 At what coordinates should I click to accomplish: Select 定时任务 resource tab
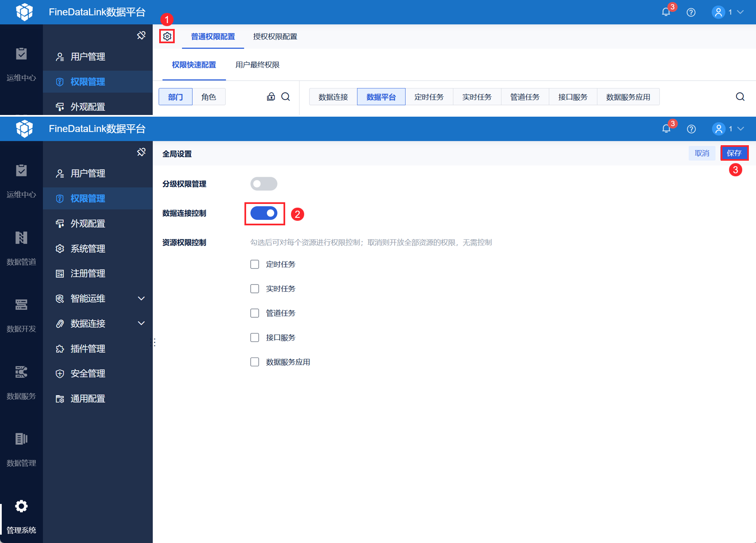tap(429, 97)
